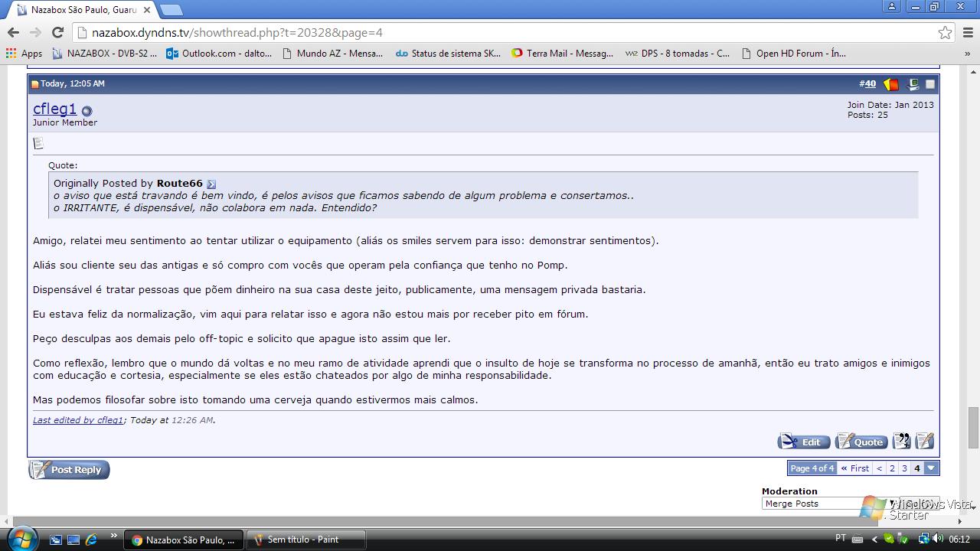Open the post #40 permalink
Viewport: 980px width, 551px height.
click(x=871, y=84)
